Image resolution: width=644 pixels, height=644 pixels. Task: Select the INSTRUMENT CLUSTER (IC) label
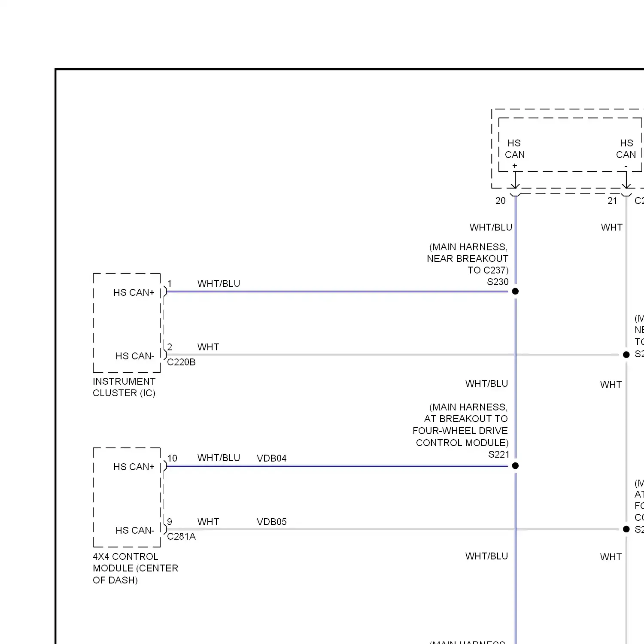click(124, 387)
